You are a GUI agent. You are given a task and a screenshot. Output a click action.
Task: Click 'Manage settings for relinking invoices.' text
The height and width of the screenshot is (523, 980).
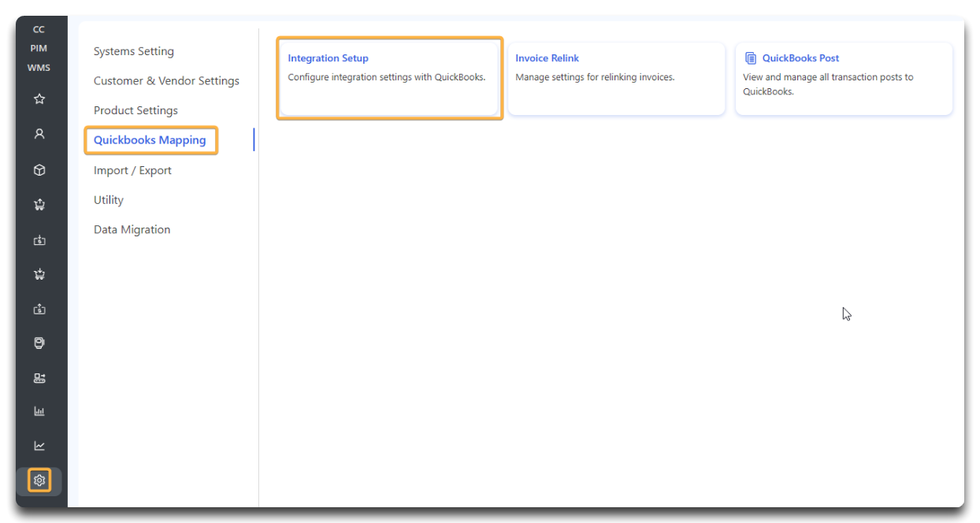(595, 77)
